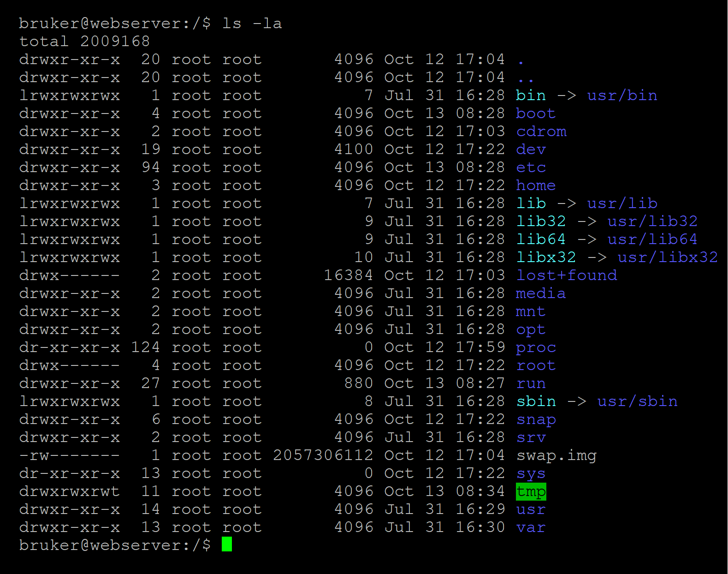Image resolution: width=728 pixels, height=574 pixels.
Task: Click the typed 'ls -la' command text
Action: (x=252, y=24)
